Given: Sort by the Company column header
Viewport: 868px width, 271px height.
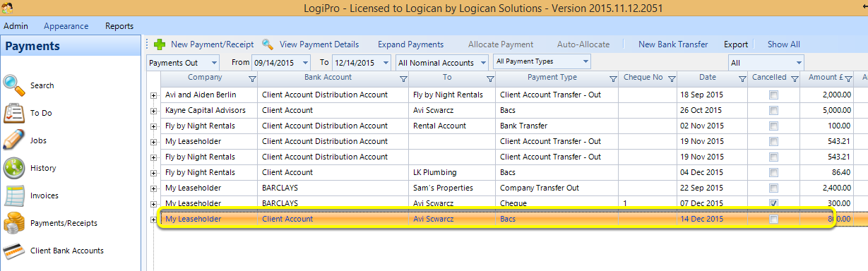Looking at the screenshot, I should [206, 78].
